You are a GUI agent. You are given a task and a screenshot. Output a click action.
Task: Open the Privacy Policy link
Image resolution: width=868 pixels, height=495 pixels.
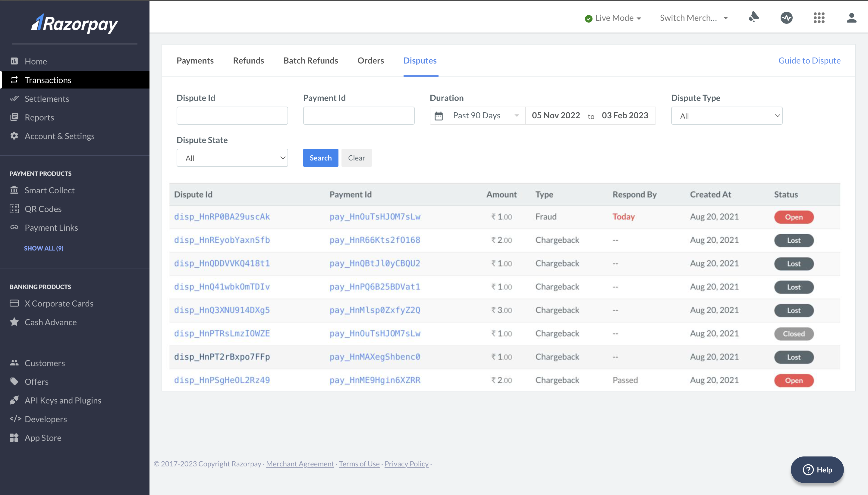point(406,463)
